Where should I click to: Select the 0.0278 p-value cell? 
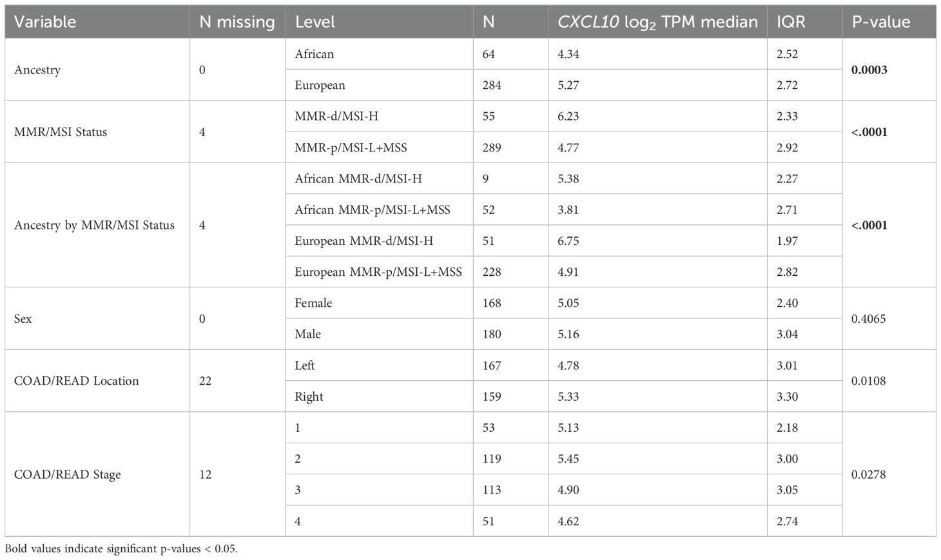tap(869, 475)
